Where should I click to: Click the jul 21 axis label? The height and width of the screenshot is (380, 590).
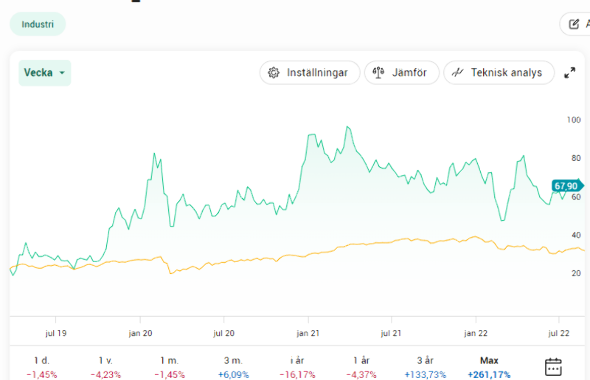(391, 333)
